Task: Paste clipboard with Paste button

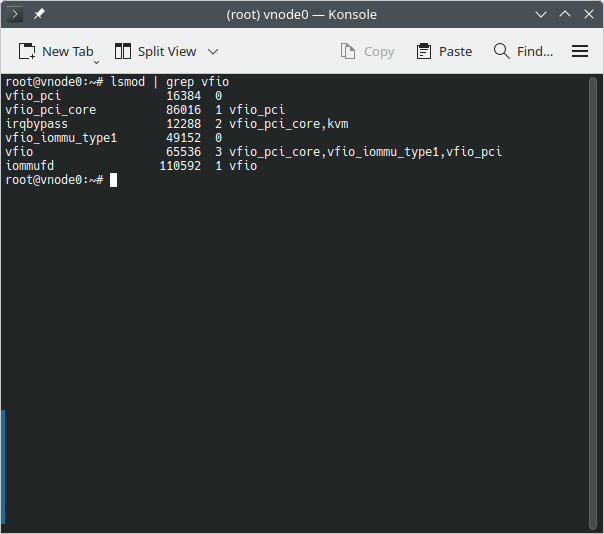Action: (x=444, y=51)
